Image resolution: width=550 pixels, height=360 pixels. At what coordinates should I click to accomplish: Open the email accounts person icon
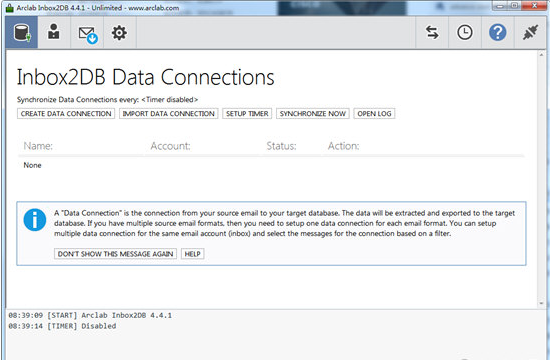pyautogui.click(x=54, y=33)
